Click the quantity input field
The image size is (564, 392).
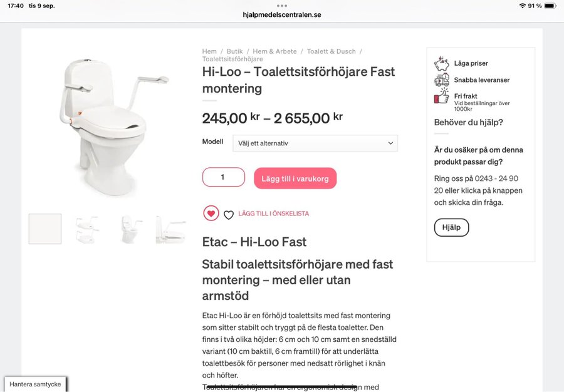pos(223,177)
